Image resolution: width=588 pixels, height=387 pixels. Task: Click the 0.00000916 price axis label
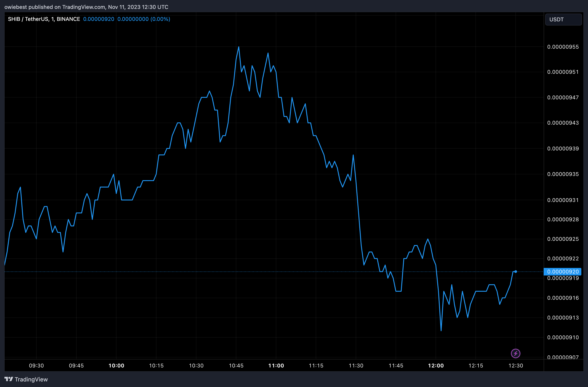[563, 298]
